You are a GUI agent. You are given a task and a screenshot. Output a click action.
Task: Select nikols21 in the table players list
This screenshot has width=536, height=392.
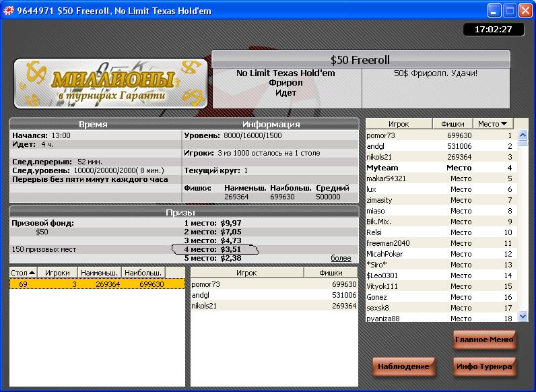(x=274, y=306)
